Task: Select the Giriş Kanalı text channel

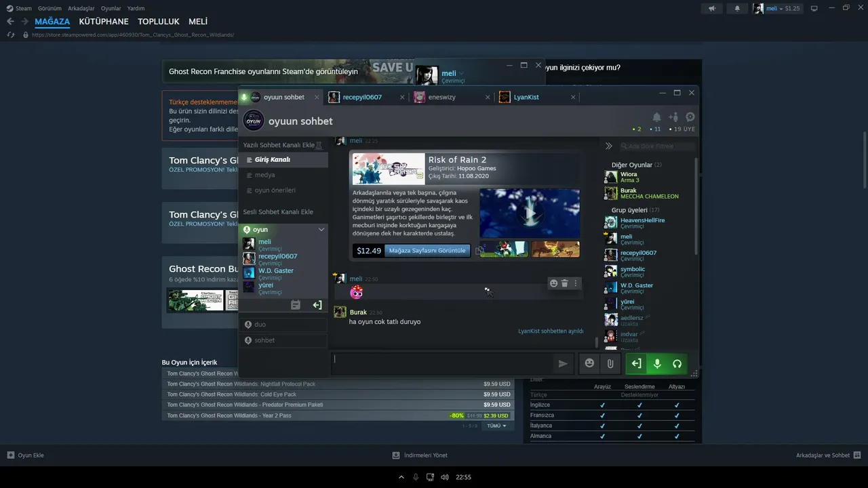Action: (x=283, y=160)
